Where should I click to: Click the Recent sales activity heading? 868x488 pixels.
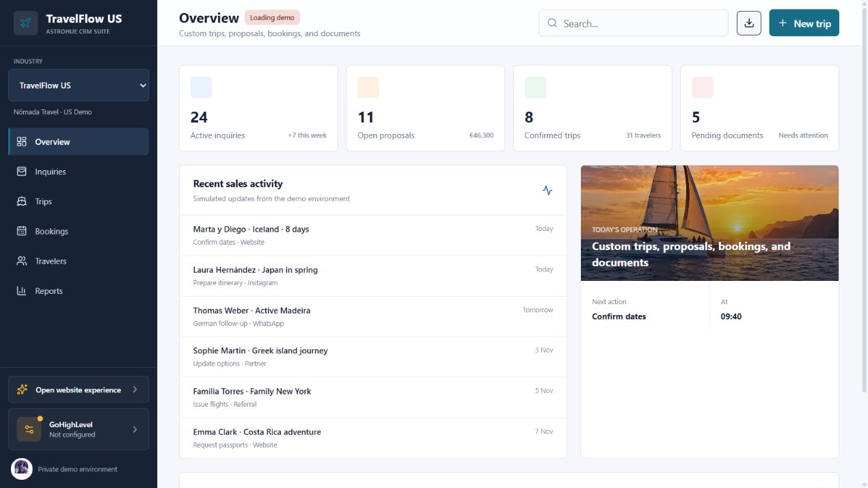tap(238, 184)
